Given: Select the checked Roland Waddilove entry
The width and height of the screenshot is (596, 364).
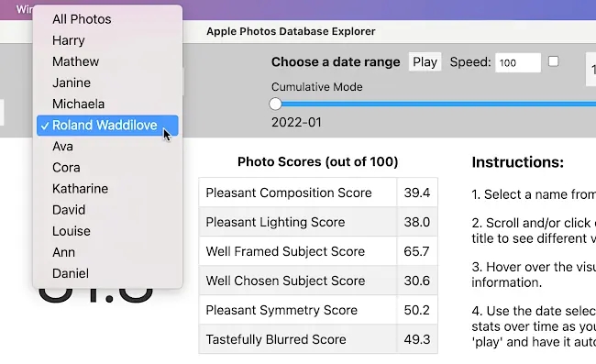Looking at the screenshot, I should click(x=107, y=126).
